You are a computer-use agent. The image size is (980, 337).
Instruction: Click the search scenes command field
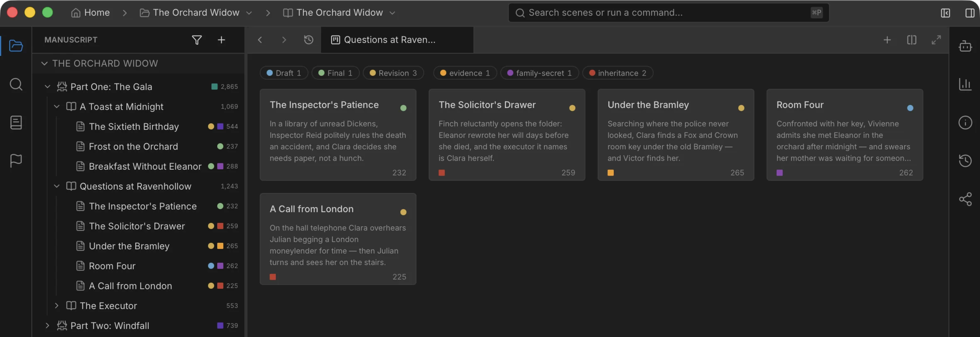pos(669,13)
